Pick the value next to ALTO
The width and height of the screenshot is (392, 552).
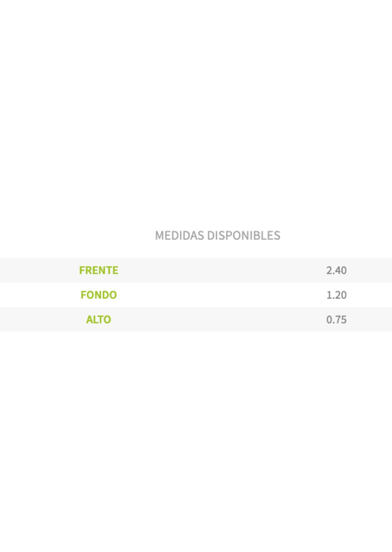pos(336,320)
